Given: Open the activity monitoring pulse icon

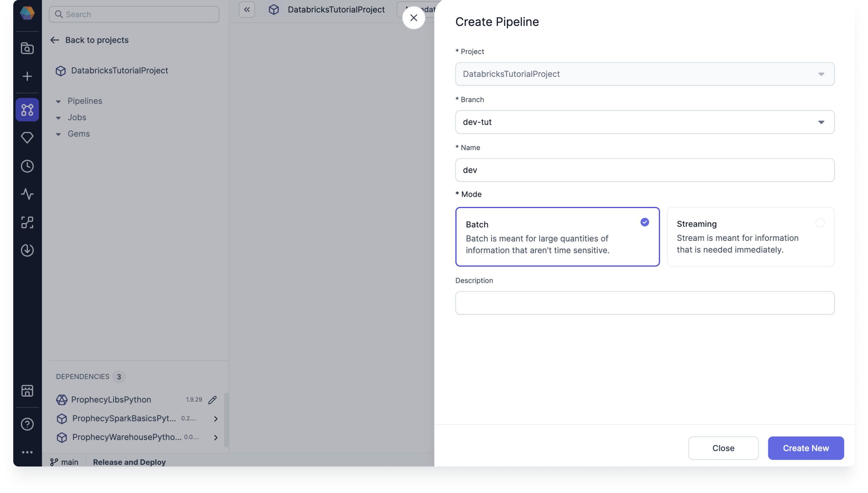Looking at the screenshot, I should 27,194.
